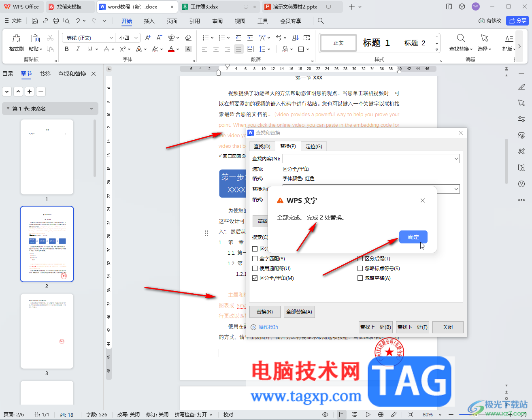Viewport: 532px width, 420px height.
Task: Click the zoom out minus button
Action: click(451, 415)
